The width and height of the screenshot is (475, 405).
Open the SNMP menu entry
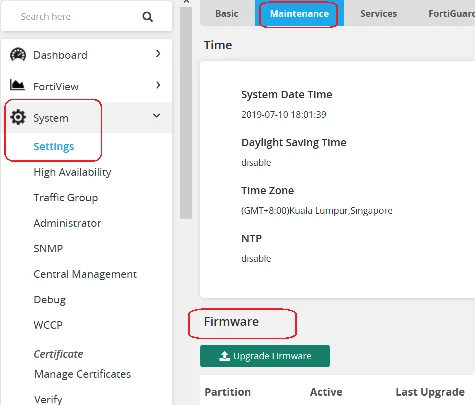(48, 248)
